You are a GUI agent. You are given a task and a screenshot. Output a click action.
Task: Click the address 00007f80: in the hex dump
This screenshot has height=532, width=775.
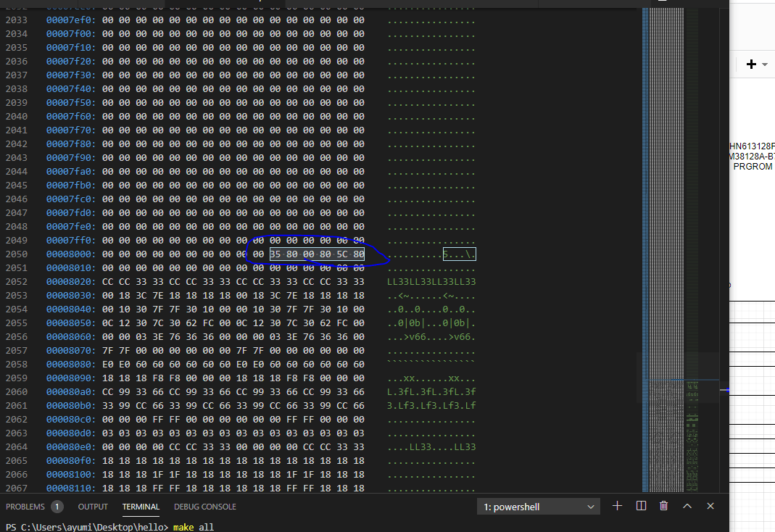click(71, 144)
